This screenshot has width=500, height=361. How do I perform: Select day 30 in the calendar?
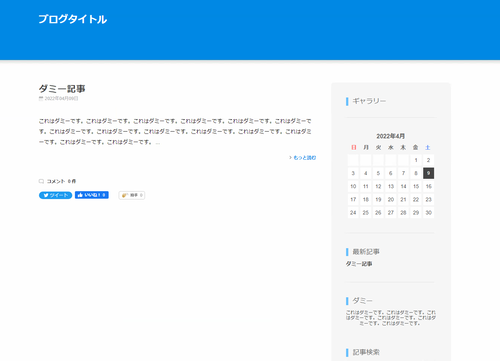click(428, 212)
